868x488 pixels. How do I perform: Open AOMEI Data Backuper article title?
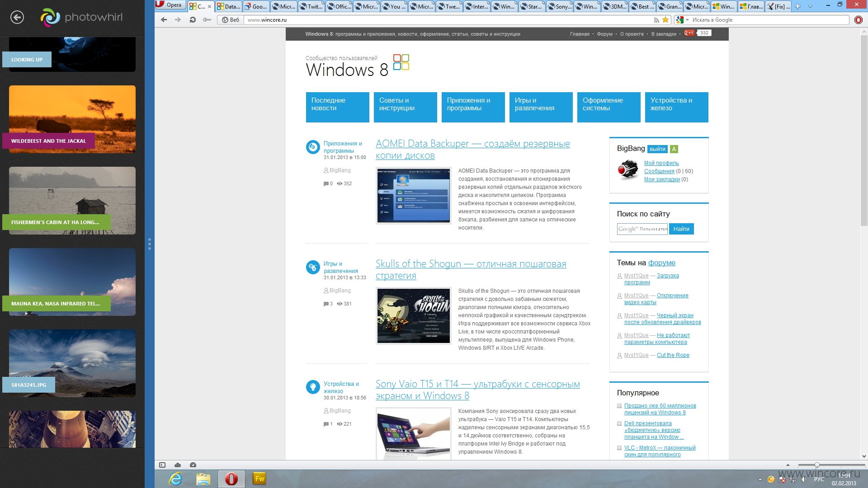(472, 150)
